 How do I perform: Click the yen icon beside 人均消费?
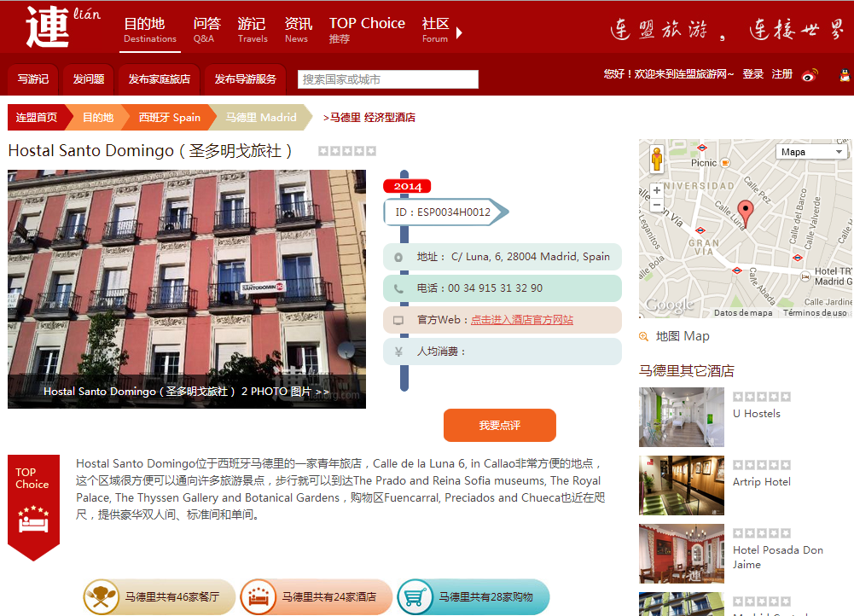point(398,352)
